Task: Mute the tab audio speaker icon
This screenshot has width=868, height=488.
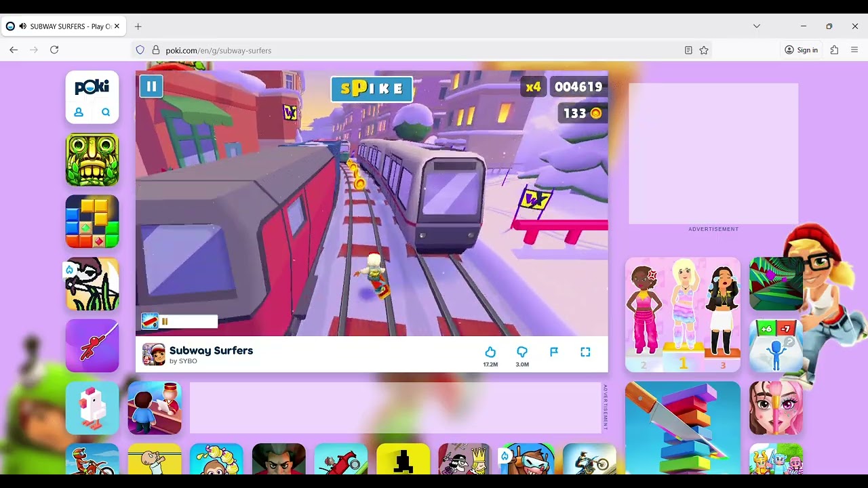Action: click(x=23, y=26)
